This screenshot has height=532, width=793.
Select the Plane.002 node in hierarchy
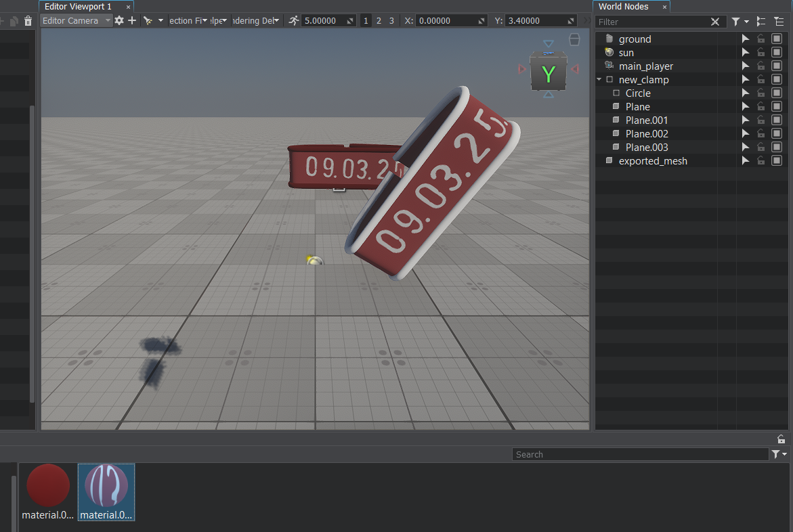(x=647, y=134)
